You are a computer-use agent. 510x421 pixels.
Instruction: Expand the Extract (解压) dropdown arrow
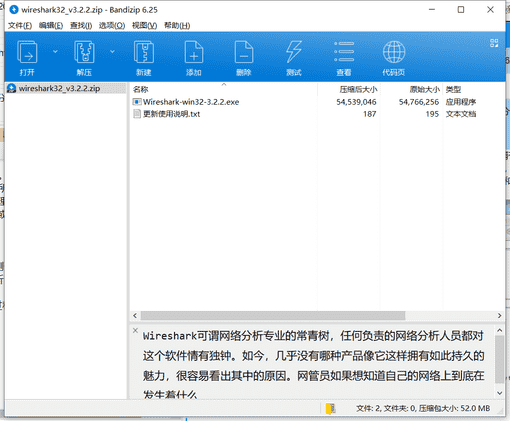pyautogui.click(x=112, y=51)
